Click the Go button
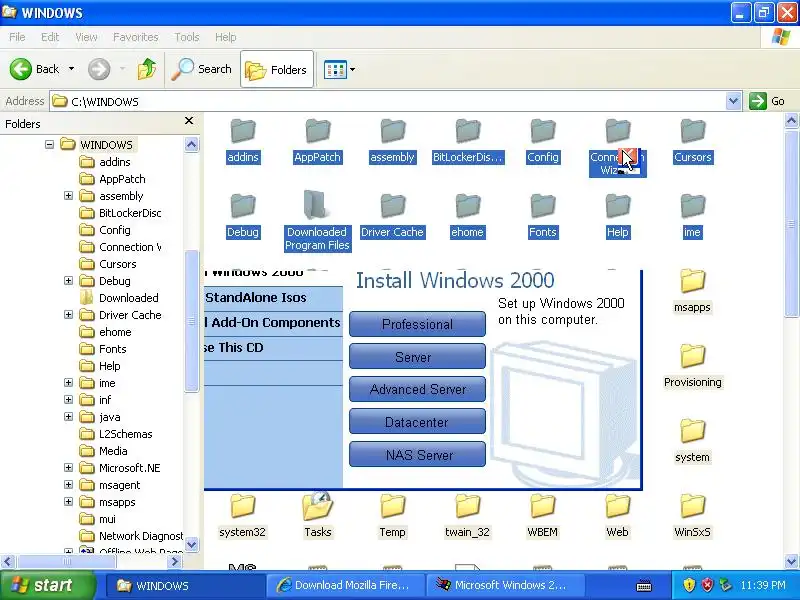 (767, 101)
